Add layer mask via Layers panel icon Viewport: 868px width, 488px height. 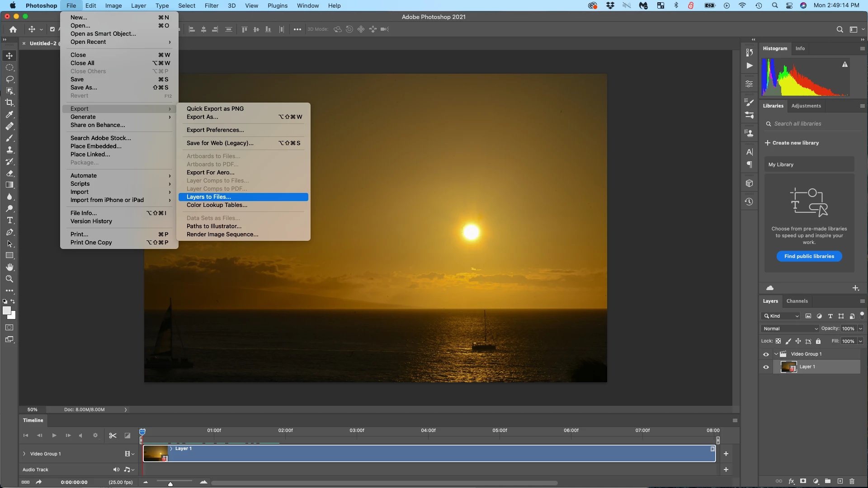803,481
